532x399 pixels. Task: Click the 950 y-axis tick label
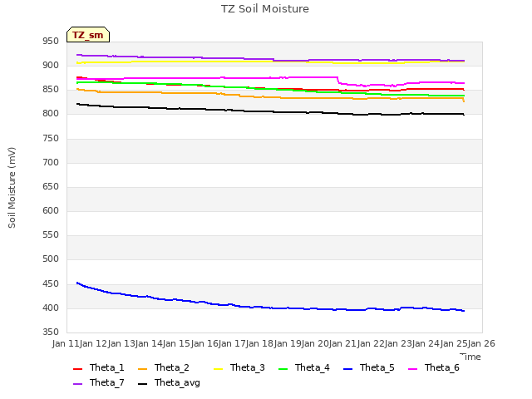coord(51,42)
